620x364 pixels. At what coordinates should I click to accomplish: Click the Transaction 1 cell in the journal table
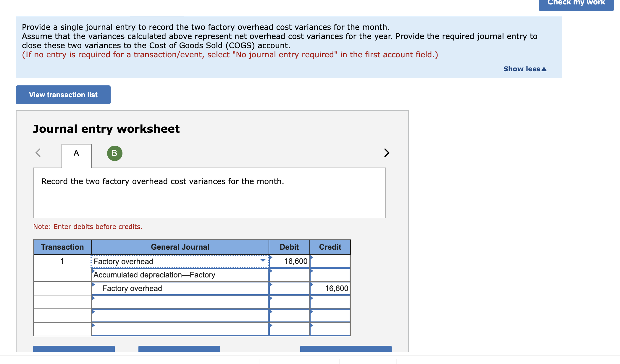pyautogui.click(x=62, y=261)
